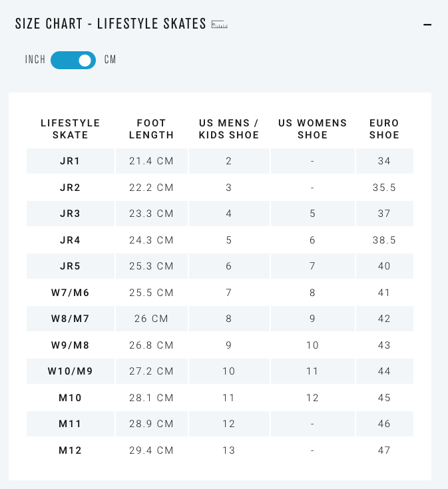Click the Size Chart - Lifestyle Skates heading
Image resolution: width=448 pixels, height=489 pixels.
pos(111,24)
